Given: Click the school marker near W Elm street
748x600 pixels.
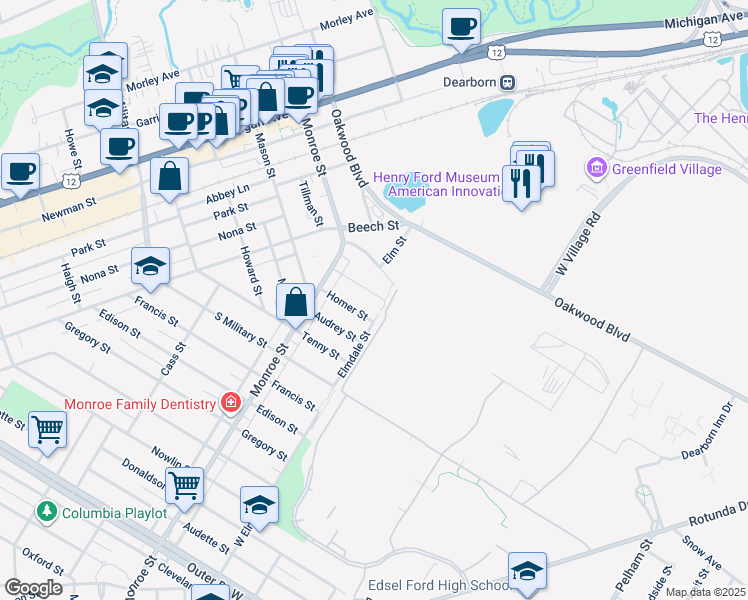Looking at the screenshot, I should tap(259, 507).
